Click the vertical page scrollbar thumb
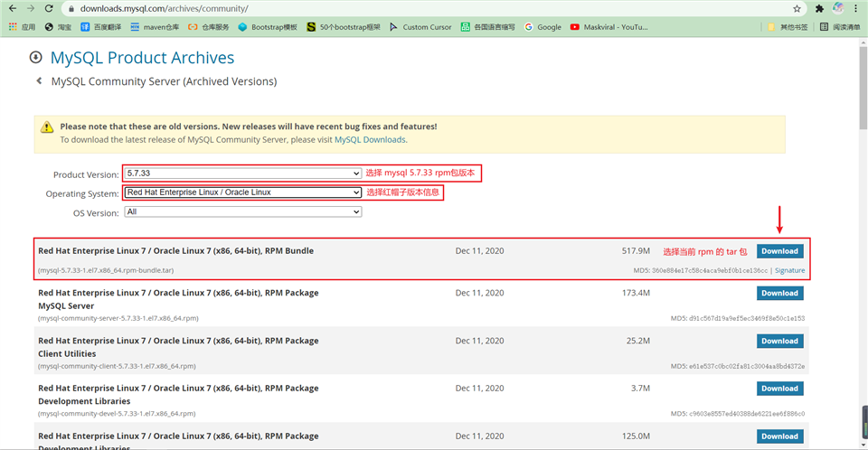 (863, 88)
